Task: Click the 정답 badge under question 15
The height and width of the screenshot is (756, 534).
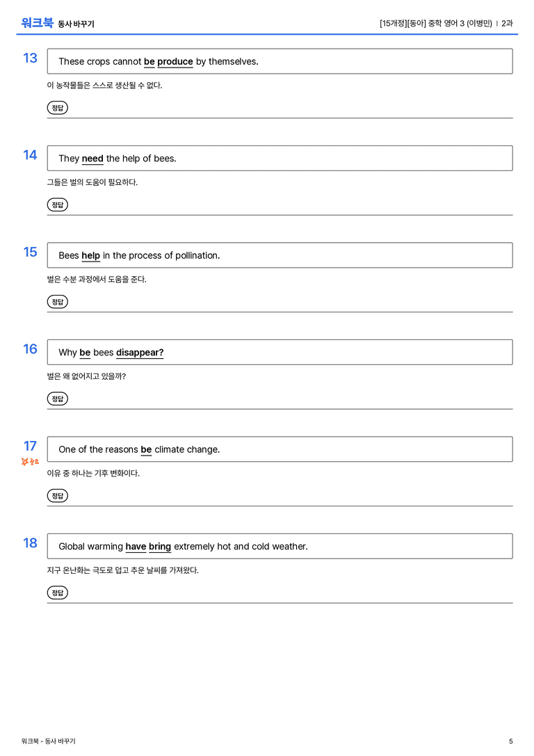Action: pyautogui.click(x=57, y=301)
